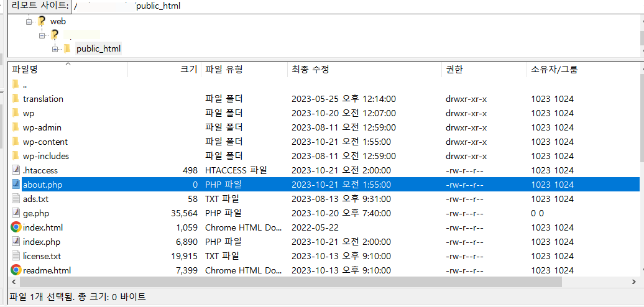Click the Chrome icon of readme.html
The image size is (644, 307).
click(x=16, y=270)
